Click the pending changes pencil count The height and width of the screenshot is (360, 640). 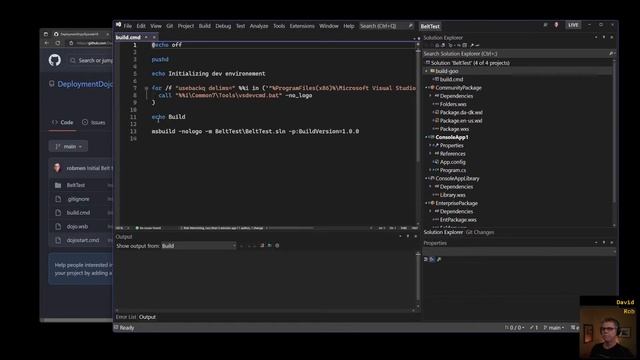534,328
